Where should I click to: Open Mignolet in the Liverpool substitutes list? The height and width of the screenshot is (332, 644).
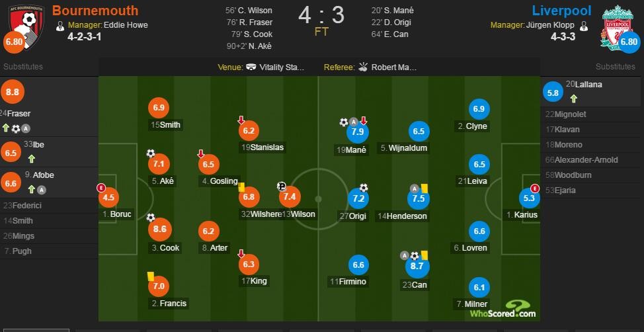click(591, 114)
